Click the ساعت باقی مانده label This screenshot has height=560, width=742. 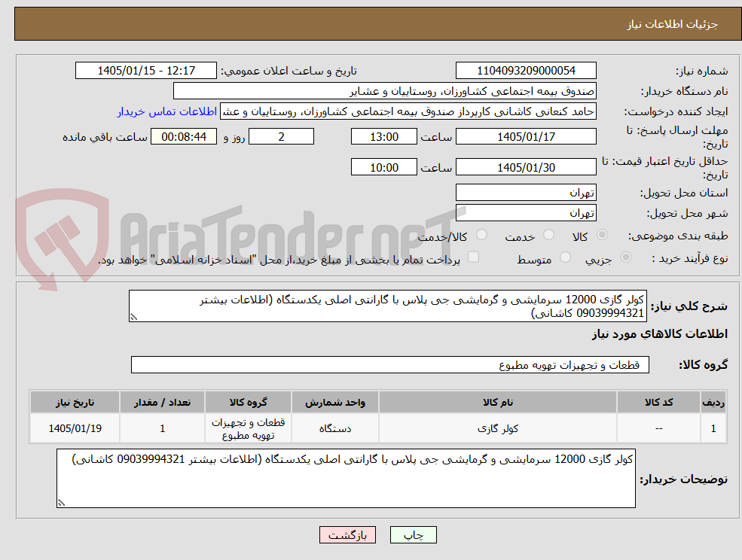pyautogui.click(x=105, y=137)
